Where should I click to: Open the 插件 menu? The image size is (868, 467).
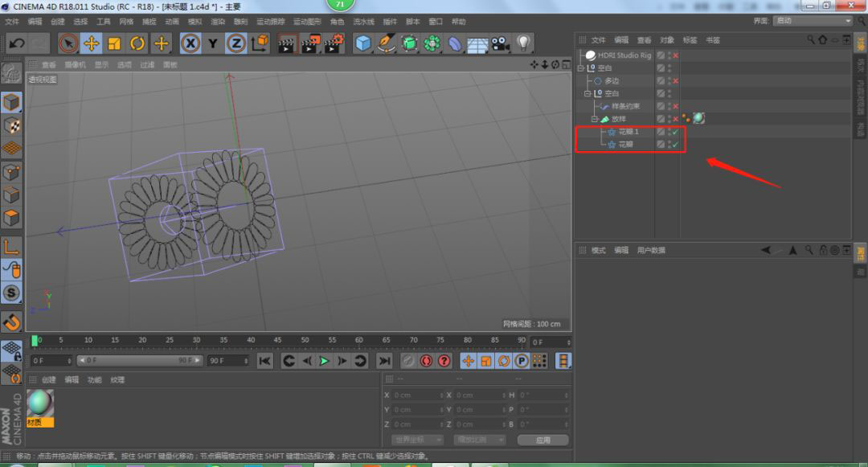390,22
